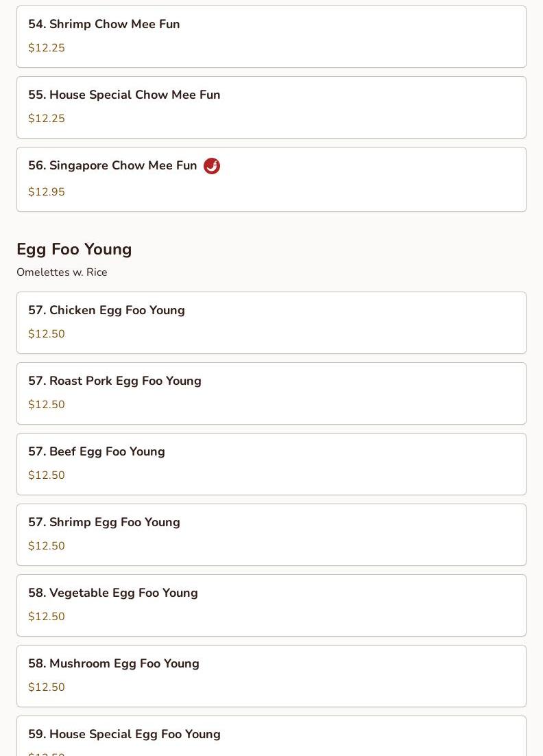Click the spicy chili icon beside Singapore Chow Mee Fun

point(212,166)
